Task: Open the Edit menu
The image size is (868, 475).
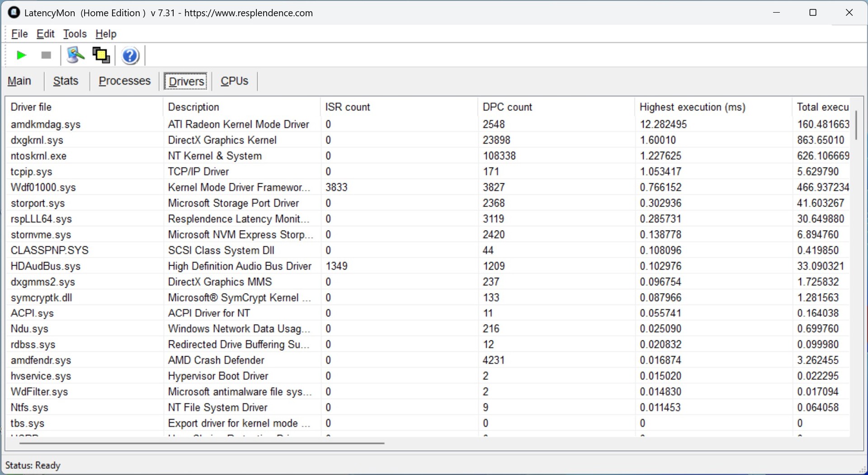Action: (x=45, y=34)
